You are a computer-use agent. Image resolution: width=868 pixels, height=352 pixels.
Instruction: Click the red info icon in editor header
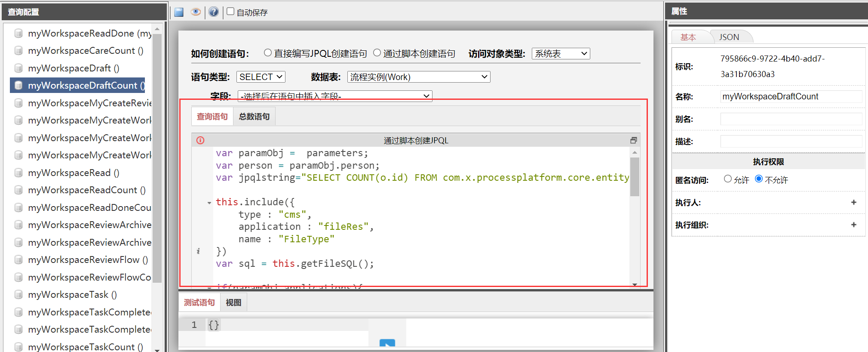(200, 140)
